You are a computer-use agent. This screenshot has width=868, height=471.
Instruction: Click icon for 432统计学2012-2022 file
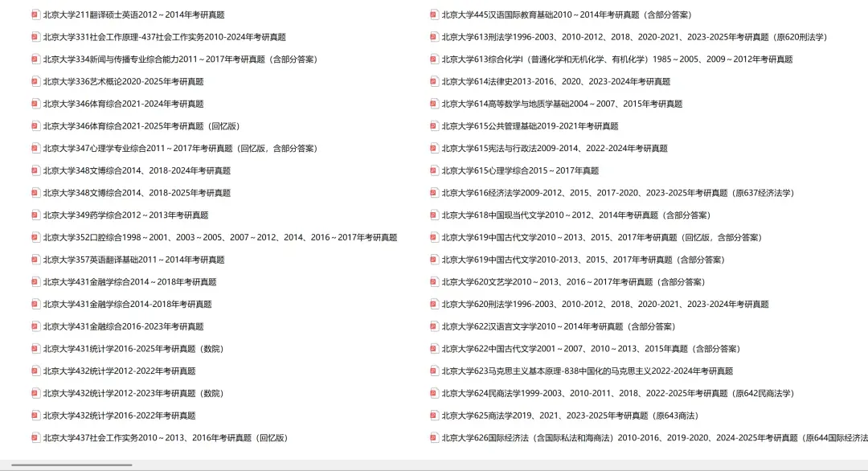[x=35, y=371]
